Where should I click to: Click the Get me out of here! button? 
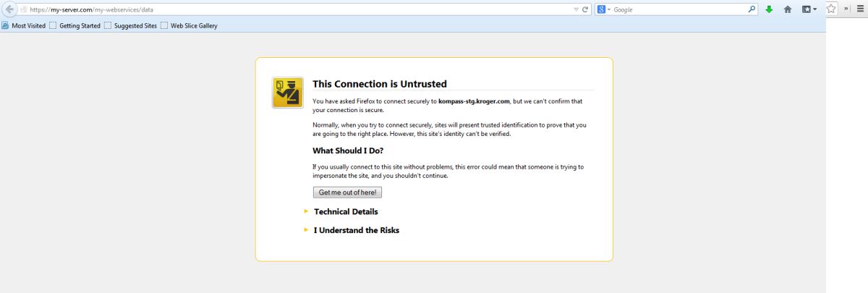click(x=347, y=192)
